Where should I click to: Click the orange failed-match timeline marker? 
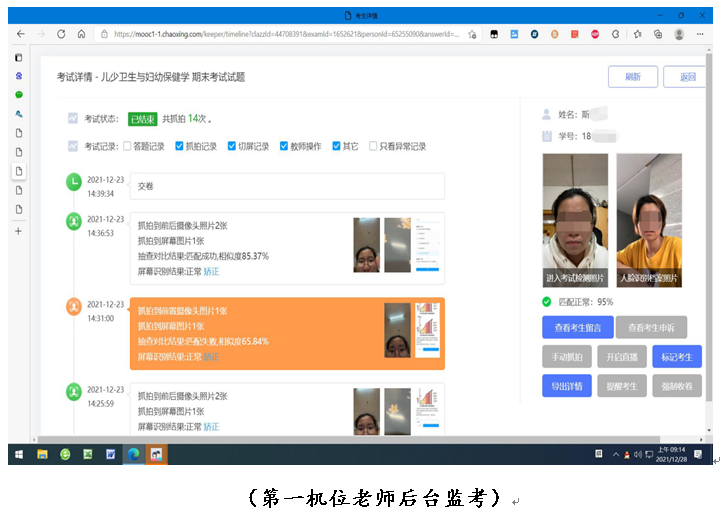pos(73,307)
